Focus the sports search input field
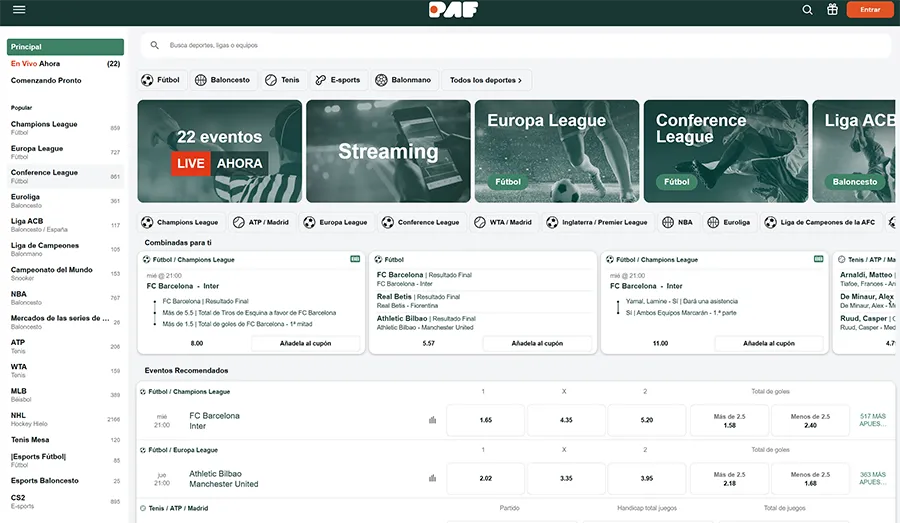Viewport: 900px width, 523px height. (517, 45)
